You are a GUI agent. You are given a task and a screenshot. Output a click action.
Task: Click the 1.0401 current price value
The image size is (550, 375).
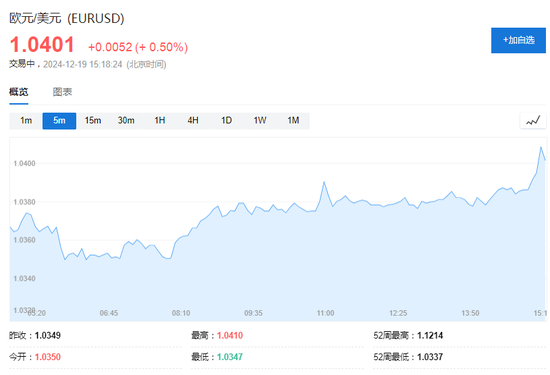[x=42, y=45]
